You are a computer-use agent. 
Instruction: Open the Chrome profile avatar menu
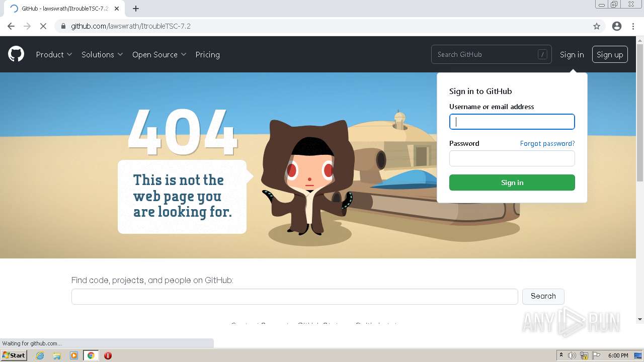pyautogui.click(x=617, y=26)
